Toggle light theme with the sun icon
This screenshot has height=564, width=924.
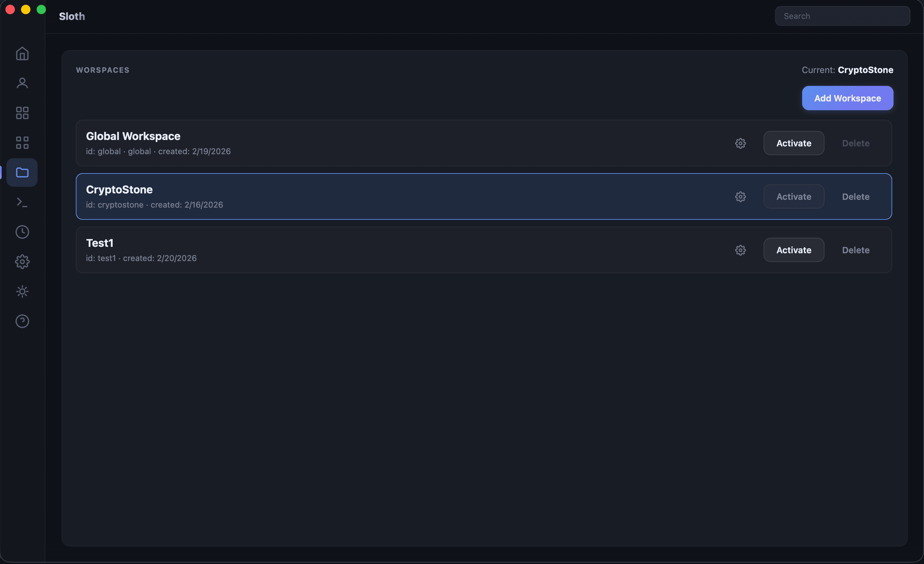pyautogui.click(x=22, y=291)
